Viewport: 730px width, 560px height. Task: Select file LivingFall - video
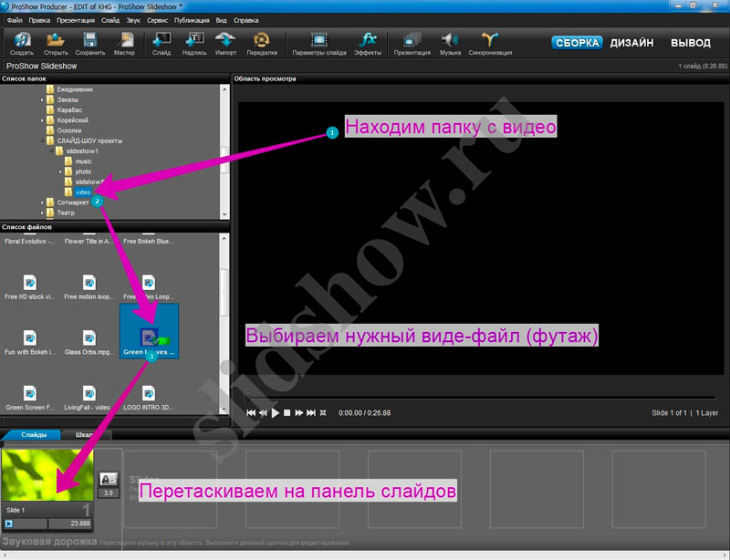pyautogui.click(x=89, y=398)
